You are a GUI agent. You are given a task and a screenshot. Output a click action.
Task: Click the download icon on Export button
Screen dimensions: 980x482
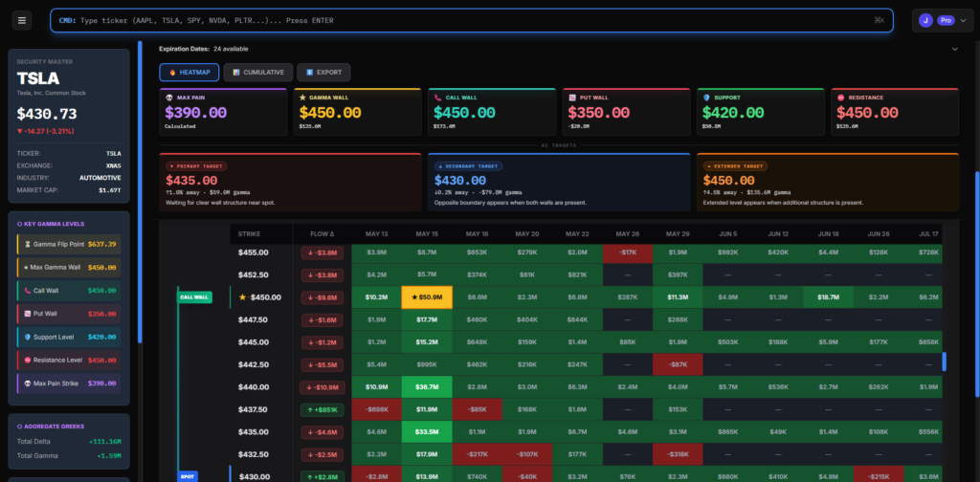[x=309, y=73]
